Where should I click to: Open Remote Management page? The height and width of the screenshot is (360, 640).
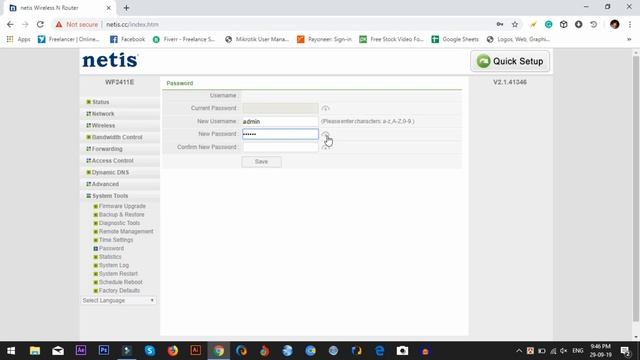tap(126, 231)
